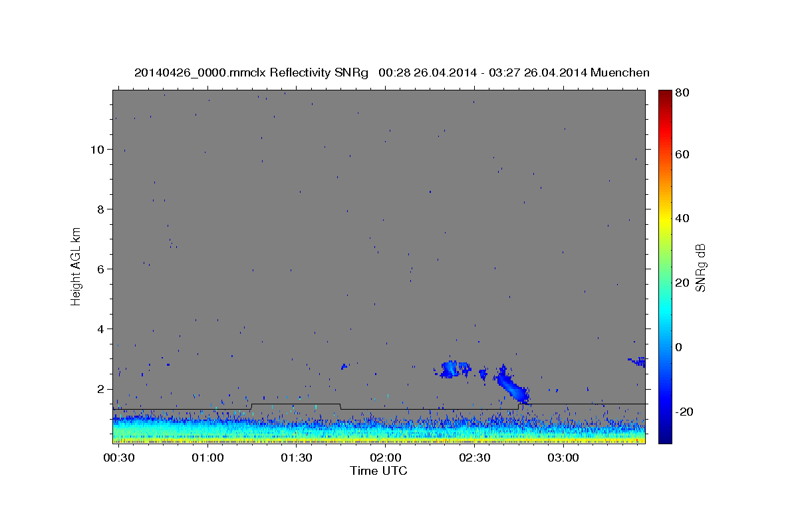Click the 'SNRg dB' colorbar label
Image resolution: width=798 pixels, height=532 pixels.
click(x=700, y=267)
